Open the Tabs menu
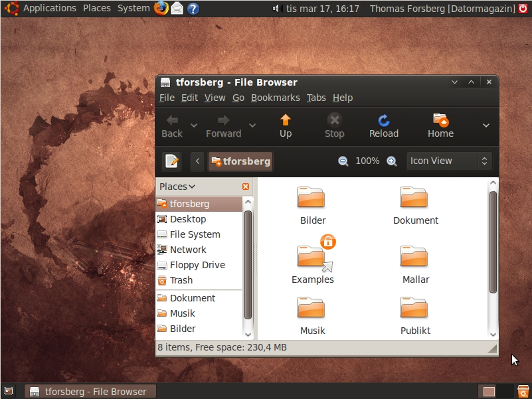Viewport: 532px width, 399px height. (316, 98)
